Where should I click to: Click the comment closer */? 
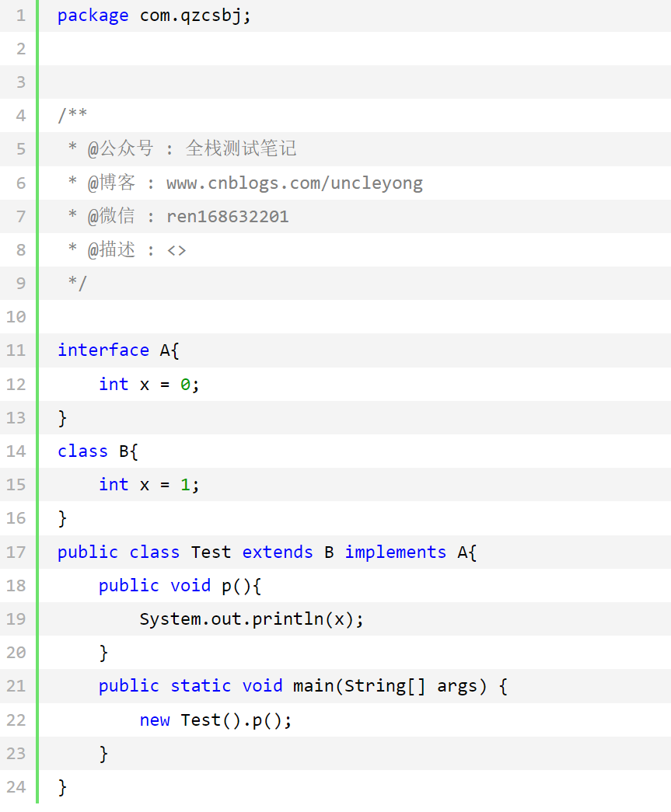tap(77, 283)
